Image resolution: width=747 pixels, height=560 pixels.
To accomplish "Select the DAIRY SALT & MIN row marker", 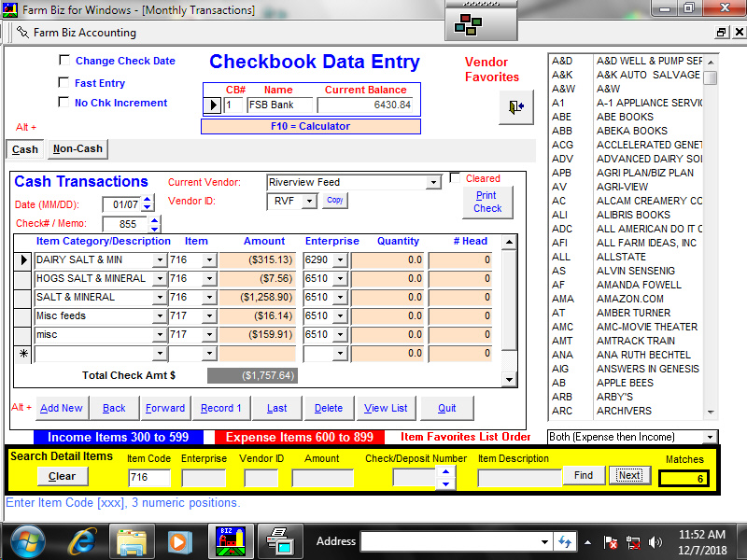I will pos(23,260).
